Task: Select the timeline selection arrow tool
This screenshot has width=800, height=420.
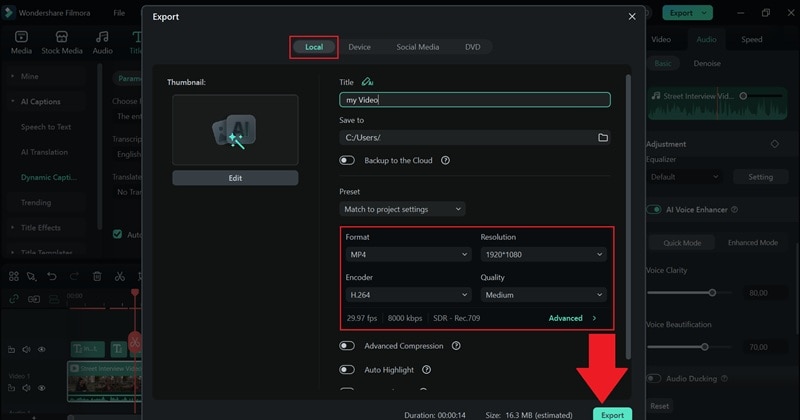Action: [32, 276]
